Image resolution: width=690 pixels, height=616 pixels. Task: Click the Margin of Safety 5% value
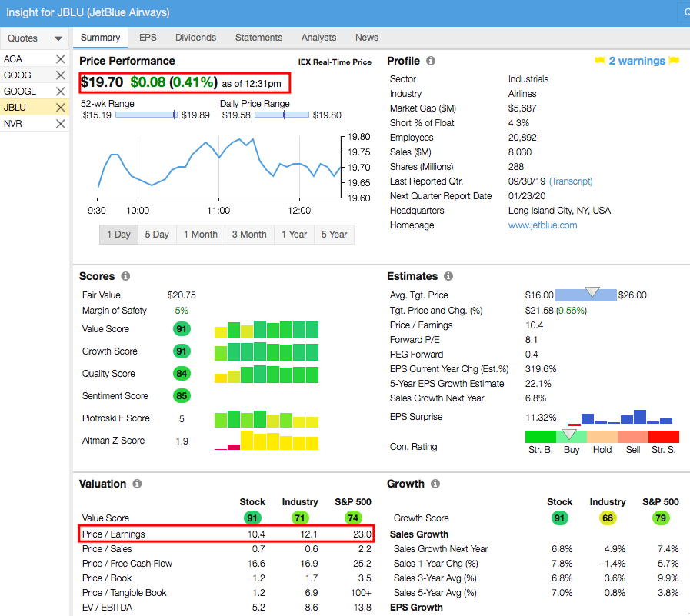(x=182, y=311)
